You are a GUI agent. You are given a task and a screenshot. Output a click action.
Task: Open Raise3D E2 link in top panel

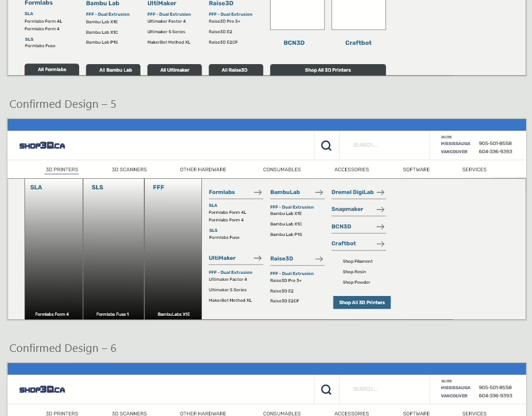pyautogui.click(x=220, y=31)
